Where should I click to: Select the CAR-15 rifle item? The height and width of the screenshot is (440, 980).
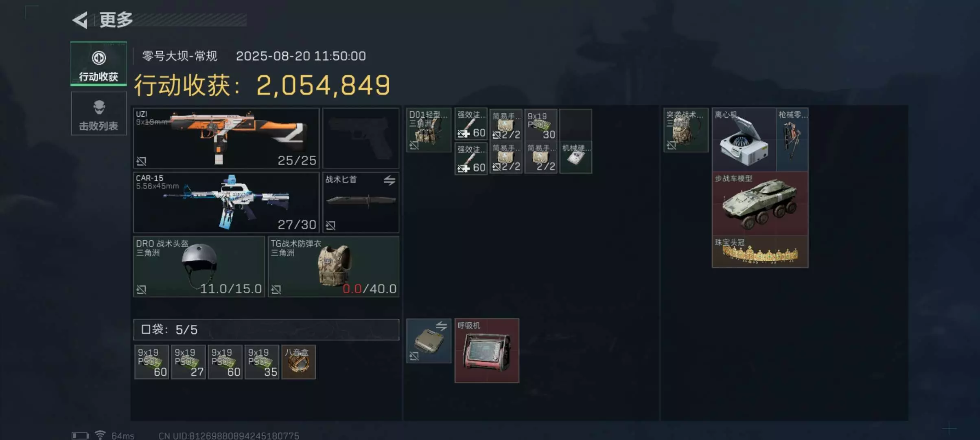click(226, 202)
